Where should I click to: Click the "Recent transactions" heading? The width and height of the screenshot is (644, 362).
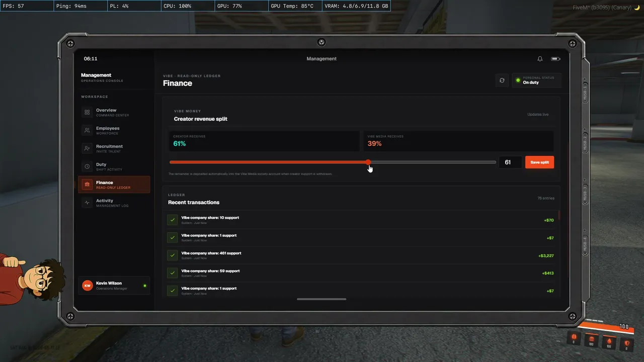tap(194, 203)
